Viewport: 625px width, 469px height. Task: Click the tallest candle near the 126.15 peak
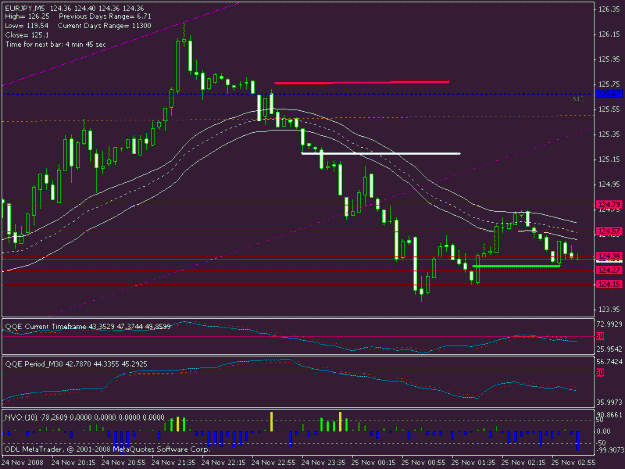tap(178, 66)
